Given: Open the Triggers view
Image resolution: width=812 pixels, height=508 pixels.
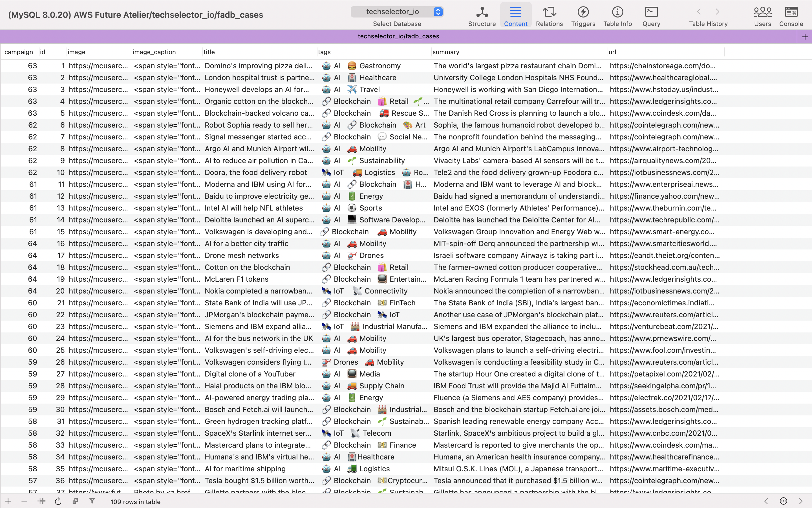Looking at the screenshot, I should pos(583,16).
